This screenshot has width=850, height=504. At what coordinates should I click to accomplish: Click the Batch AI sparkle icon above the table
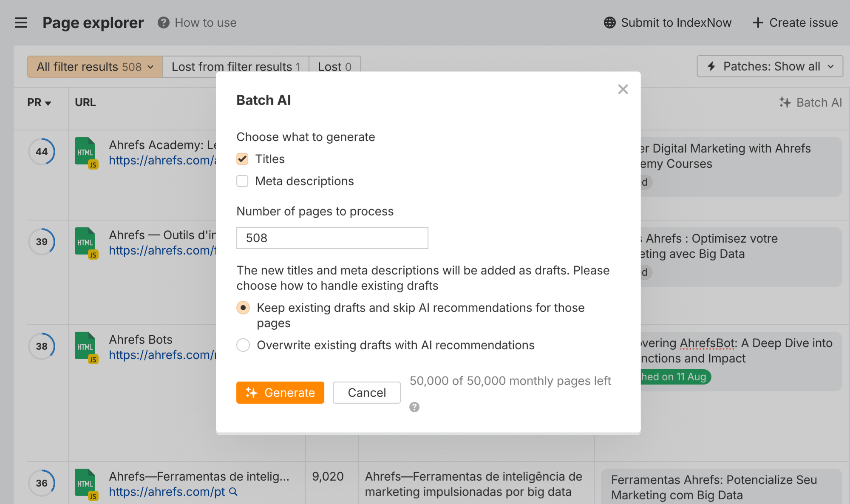785,102
